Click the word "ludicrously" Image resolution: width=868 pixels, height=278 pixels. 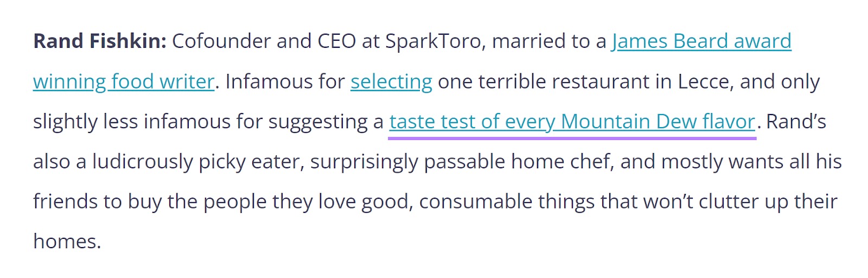point(143,162)
